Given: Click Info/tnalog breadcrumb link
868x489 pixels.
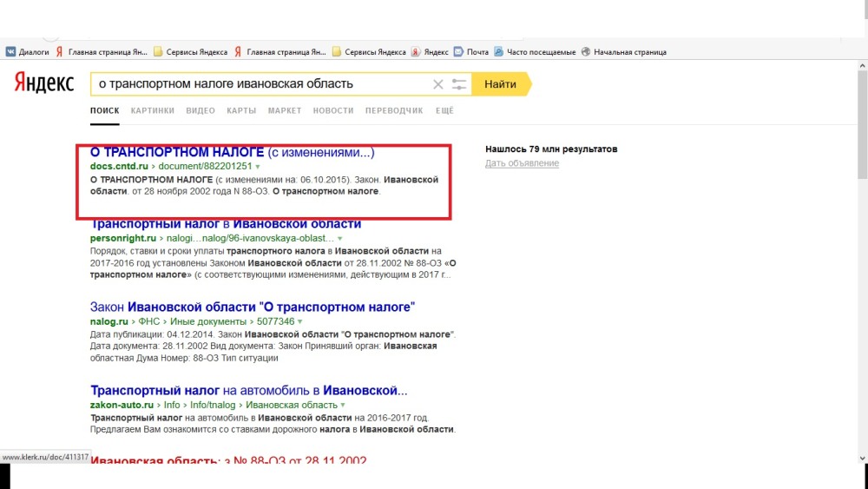Looking at the screenshot, I should click(x=213, y=406).
